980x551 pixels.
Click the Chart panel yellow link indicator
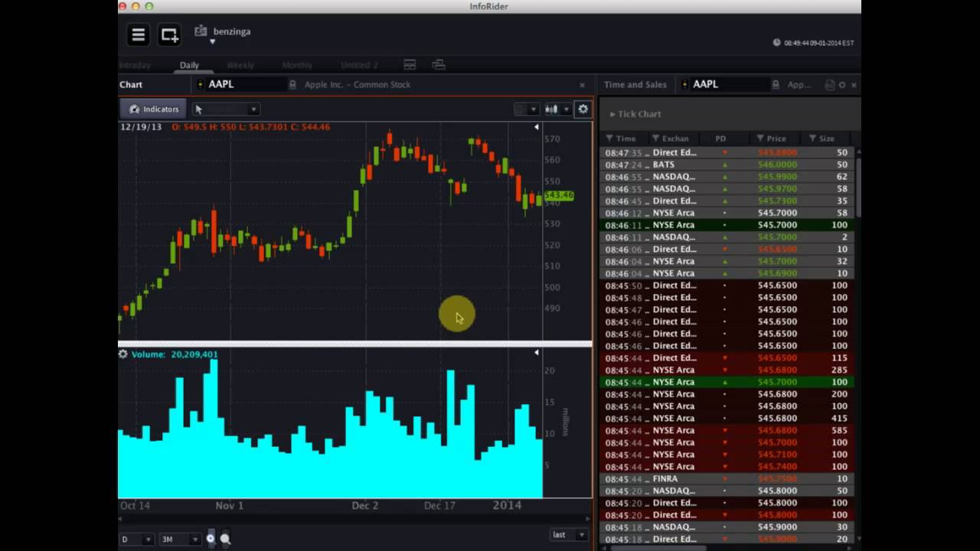[201, 84]
